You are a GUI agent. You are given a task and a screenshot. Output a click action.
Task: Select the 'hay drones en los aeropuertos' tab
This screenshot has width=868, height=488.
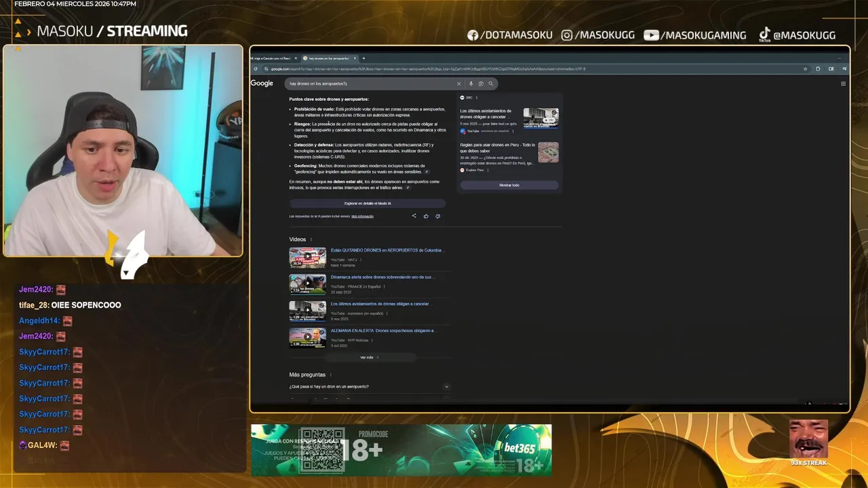click(329, 58)
